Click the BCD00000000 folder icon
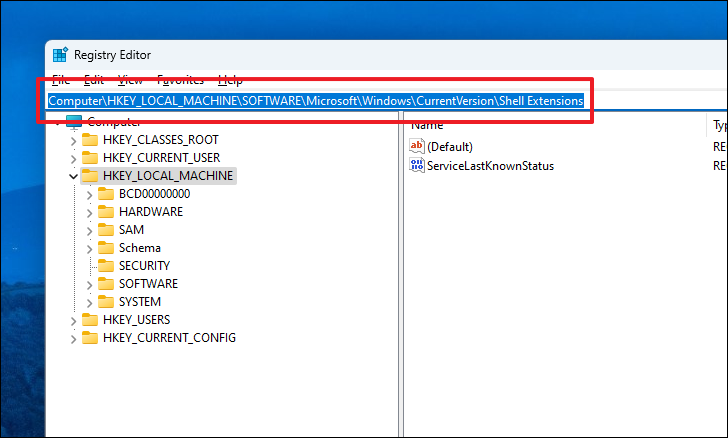This screenshot has height=438, width=728. [x=106, y=194]
